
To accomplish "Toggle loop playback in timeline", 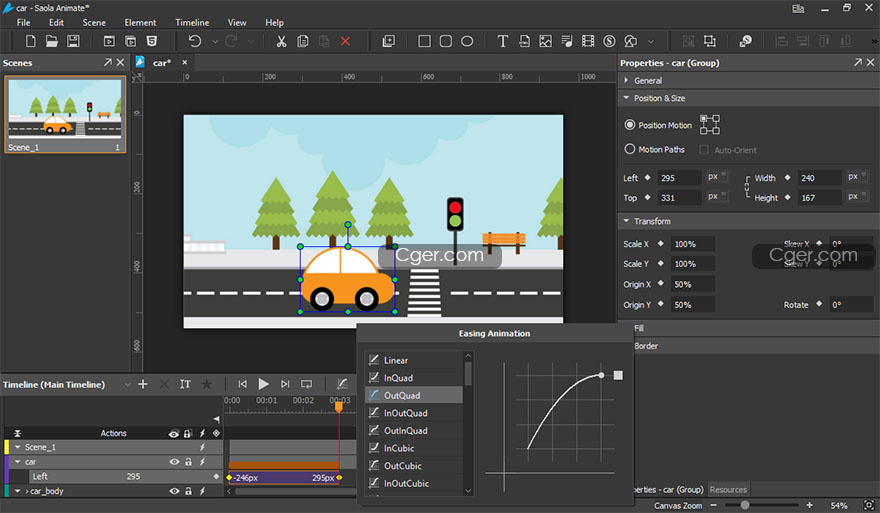I will (x=306, y=384).
